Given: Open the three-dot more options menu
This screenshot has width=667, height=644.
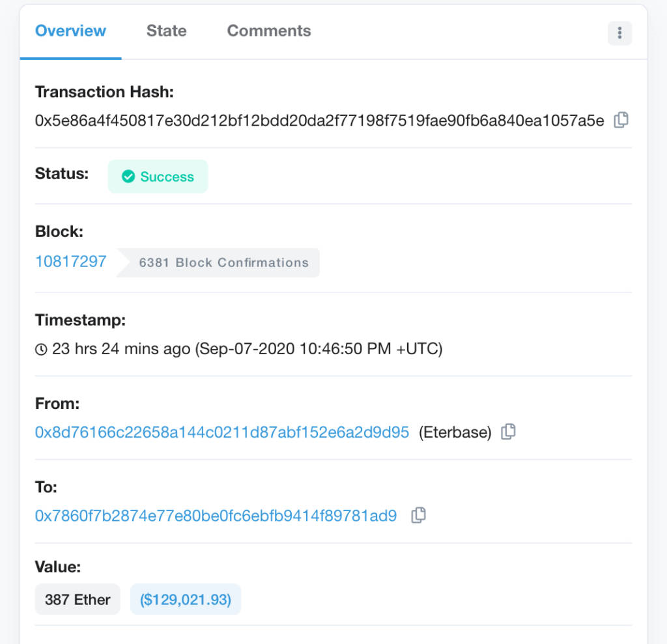Looking at the screenshot, I should pyautogui.click(x=620, y=33).
